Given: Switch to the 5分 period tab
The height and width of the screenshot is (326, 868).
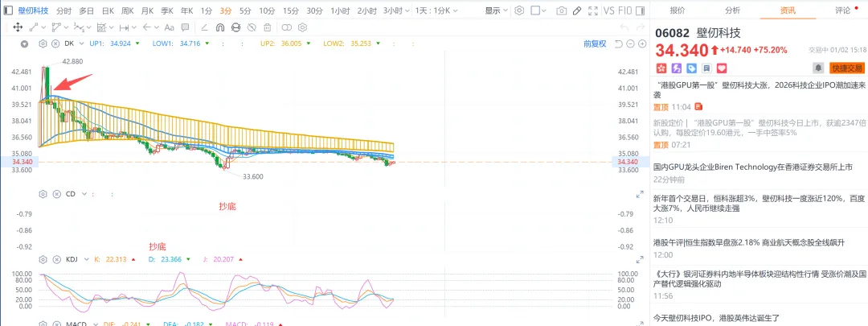Looking at the screenshot, I should pyautogui.click(x=244, y=10).
